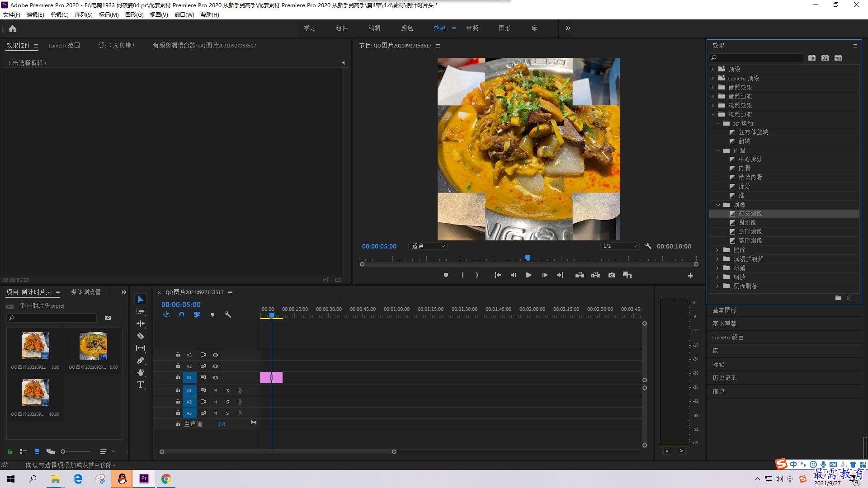This screenshot has width=868, height=488.
Task: Open the 基本图形 panel
Action: click(724, 310)
